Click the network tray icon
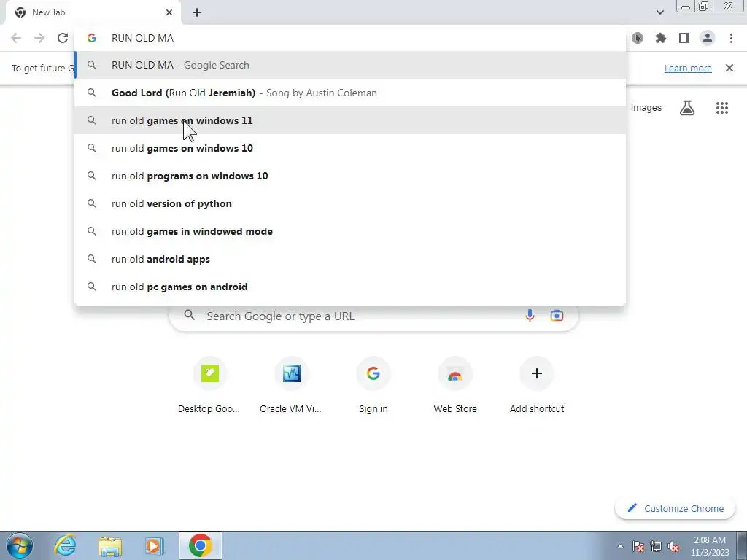Viewport: 747px width, 560px height. [656, 546]
